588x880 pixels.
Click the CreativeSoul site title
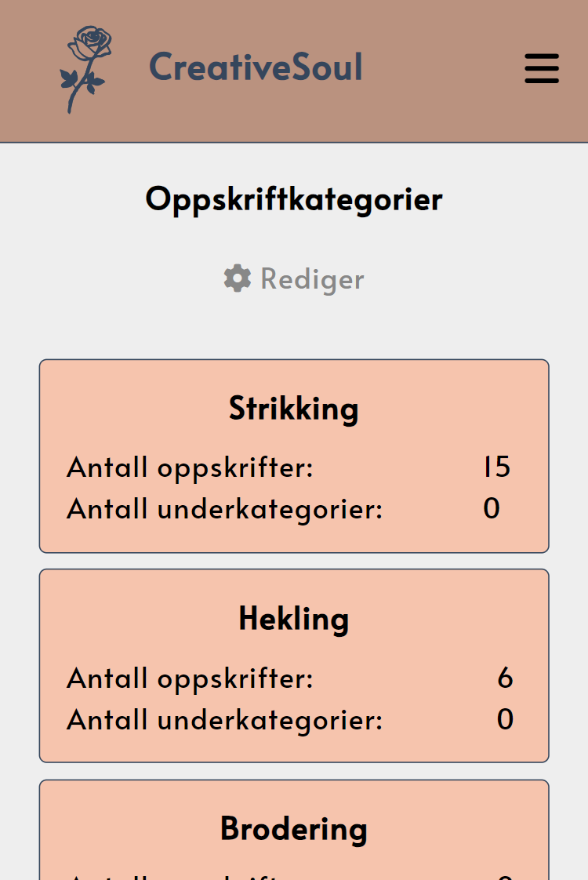tap(255, 67)
